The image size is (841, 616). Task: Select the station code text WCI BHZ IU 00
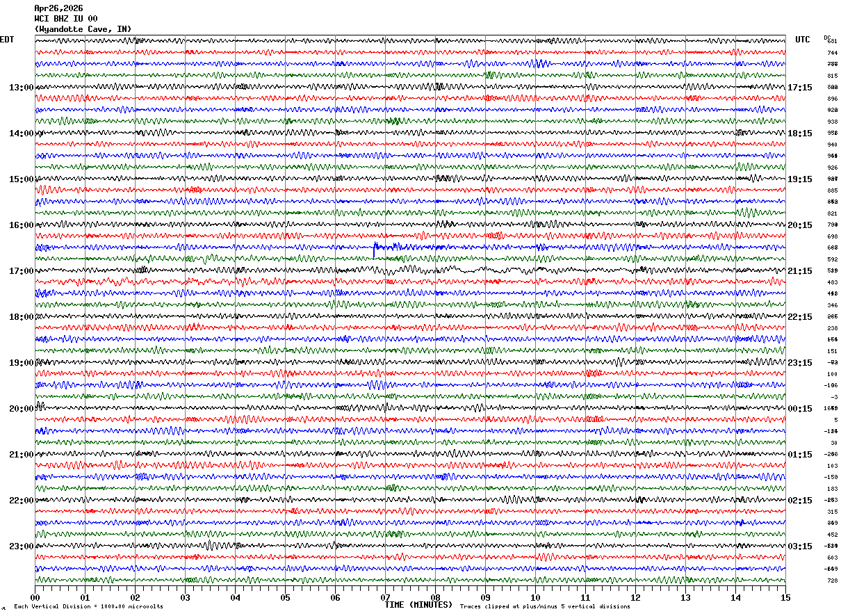coord(66,19)
